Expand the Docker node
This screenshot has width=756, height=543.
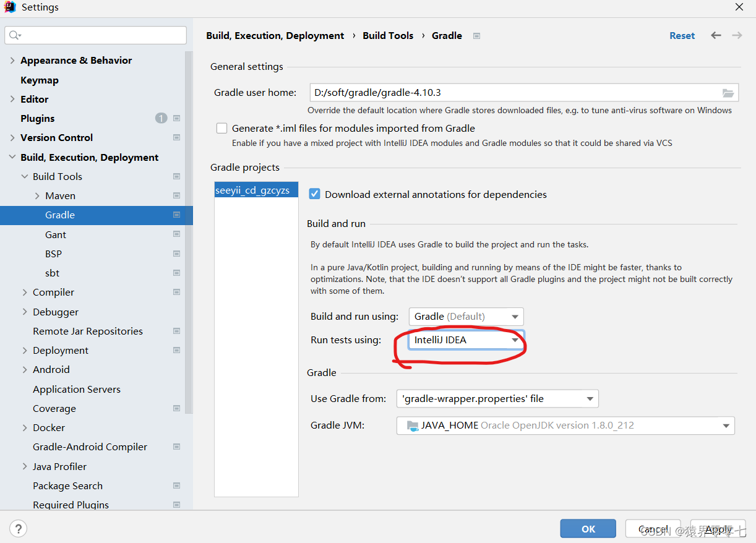click(25, 427)
